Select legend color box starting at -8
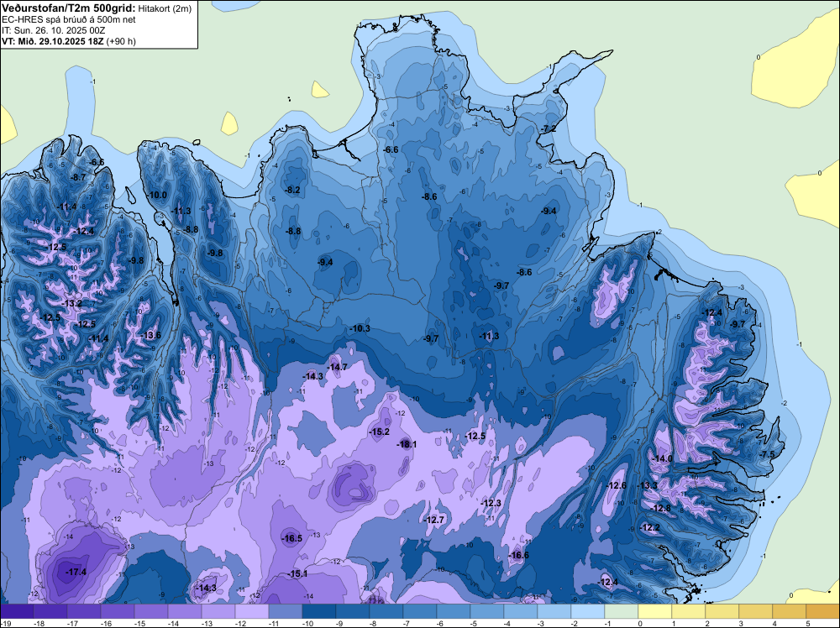 (386, 611)
